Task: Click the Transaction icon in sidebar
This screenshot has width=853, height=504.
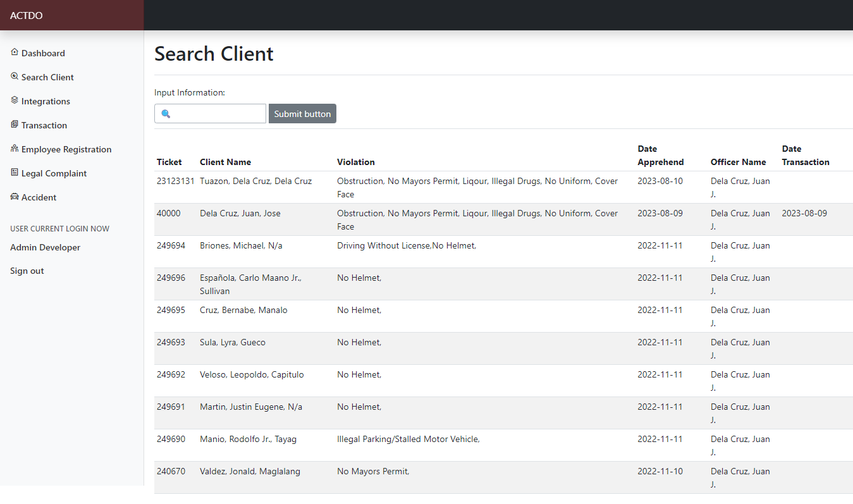Action: coord(15,125)
